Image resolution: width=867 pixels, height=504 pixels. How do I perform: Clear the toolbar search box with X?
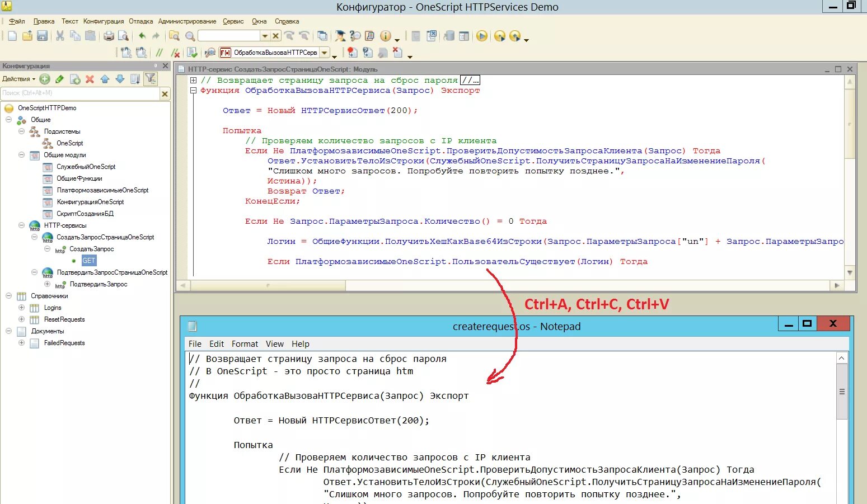[x=275, y=36]
